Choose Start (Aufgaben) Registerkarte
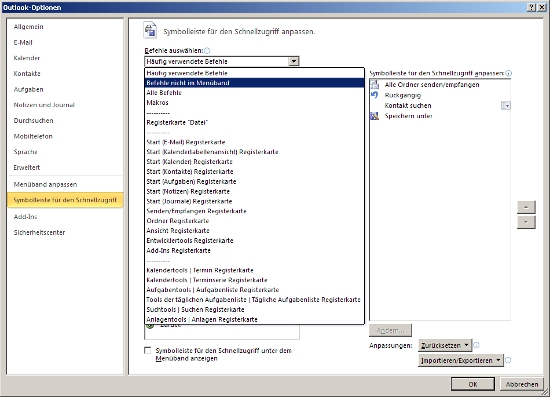 [254, 182]
